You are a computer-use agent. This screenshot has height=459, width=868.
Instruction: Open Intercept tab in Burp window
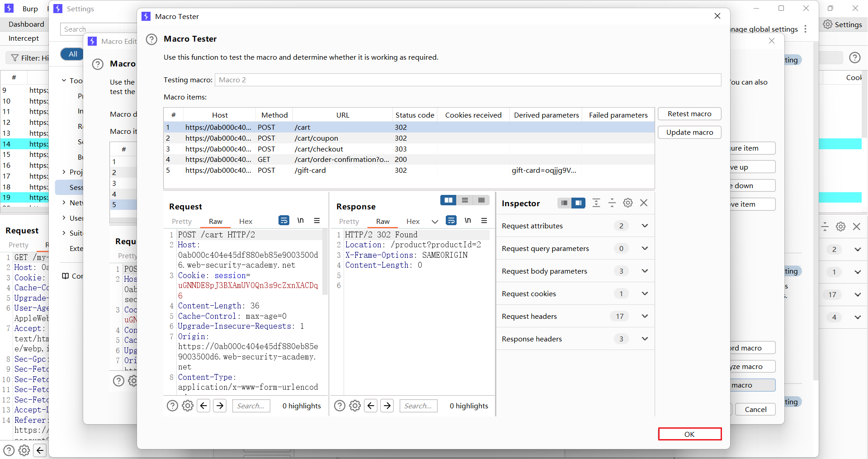24,38
